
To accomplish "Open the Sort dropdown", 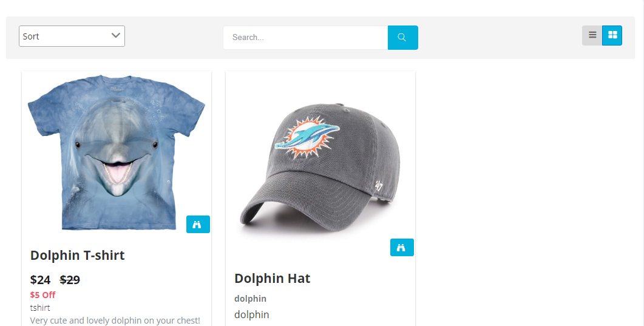I will [72, 36].
